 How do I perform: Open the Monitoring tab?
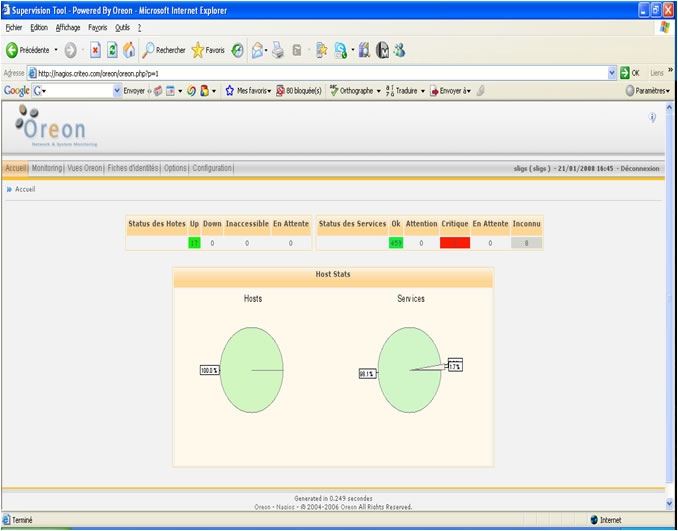click(46, 168)
